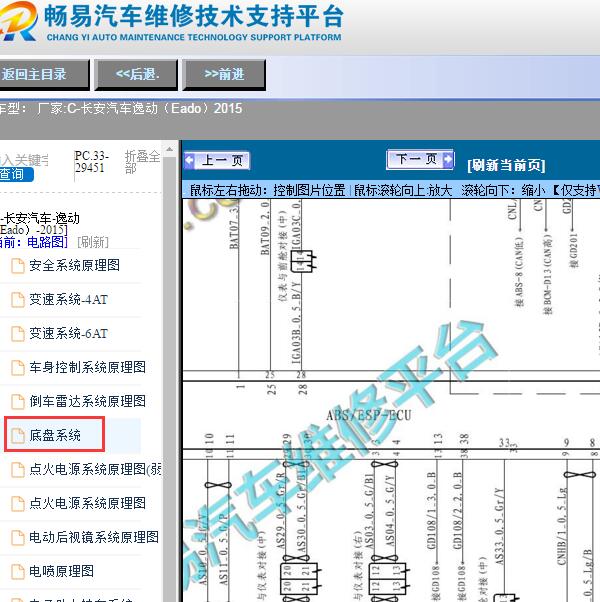Click the Chang Yi platform logo
Viewport: 600px width, 602px height.
coord(18,21)
